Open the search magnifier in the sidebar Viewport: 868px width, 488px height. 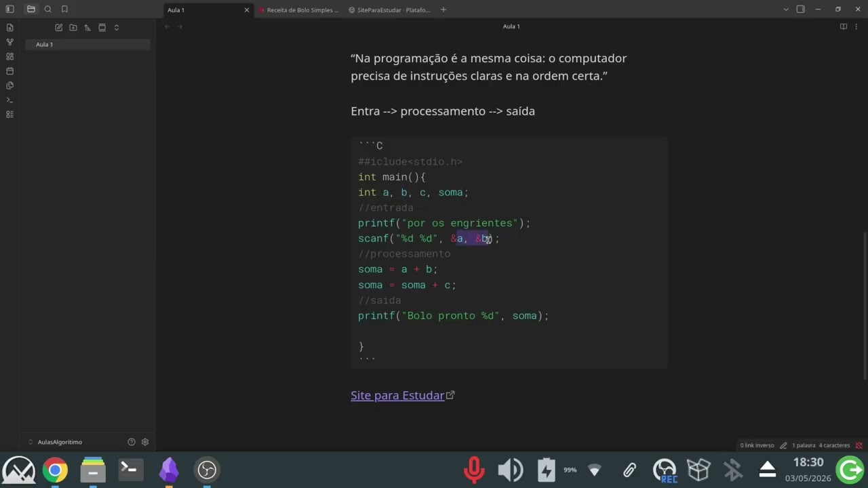(x=47, y=9)
